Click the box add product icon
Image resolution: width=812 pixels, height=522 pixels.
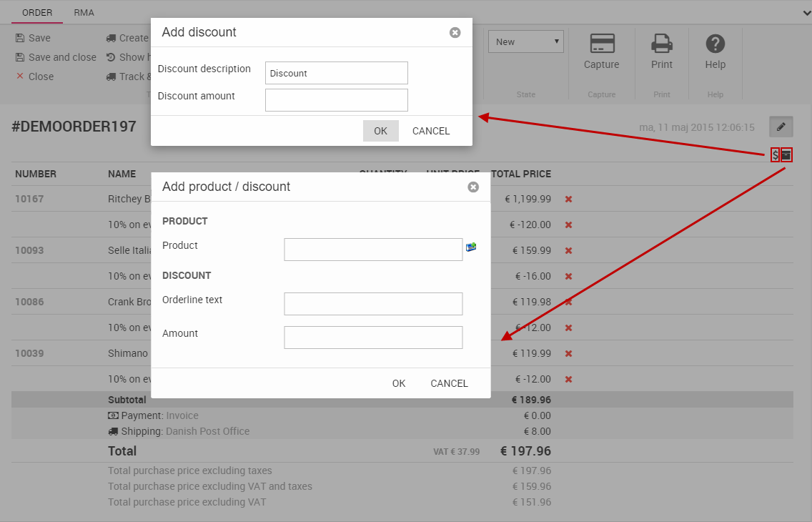pyautogui.click(x=786, y=154)
